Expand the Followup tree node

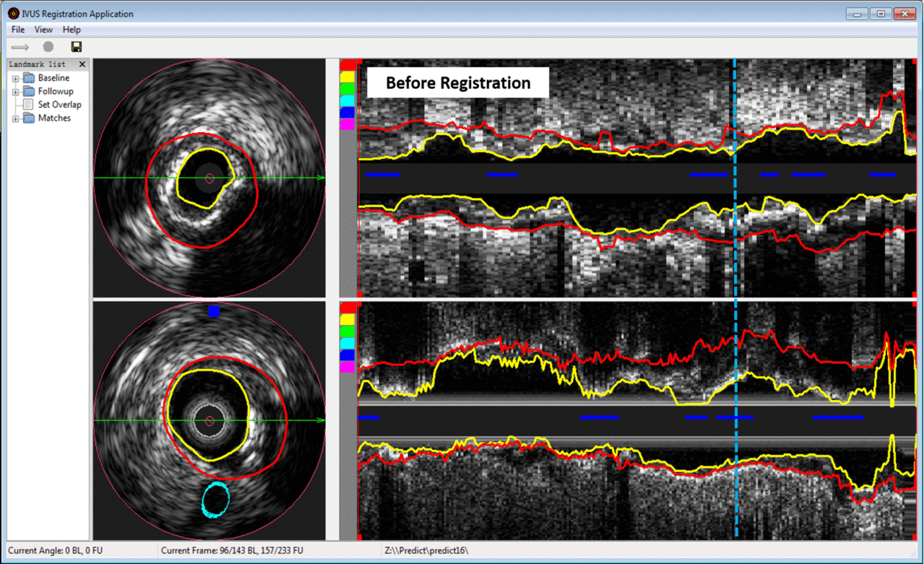(x=16, y=92)
